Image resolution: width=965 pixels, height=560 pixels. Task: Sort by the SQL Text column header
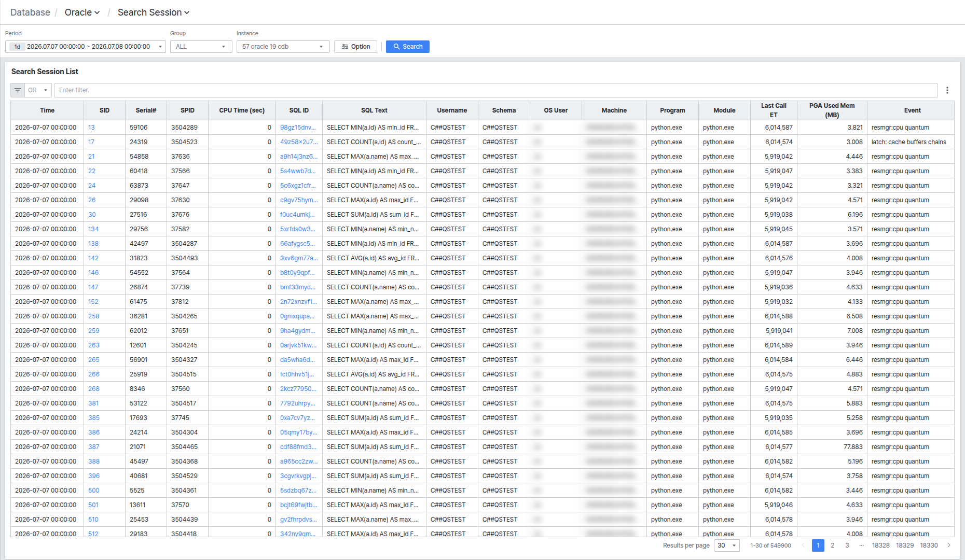[x=374, y=110]
